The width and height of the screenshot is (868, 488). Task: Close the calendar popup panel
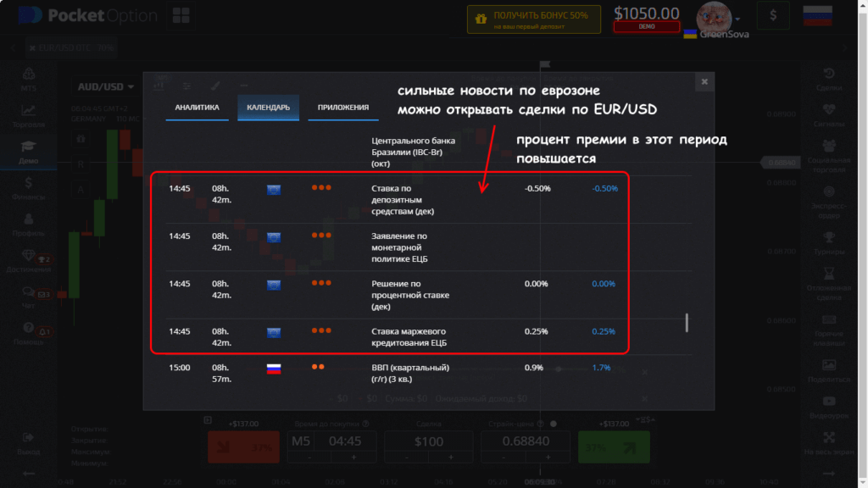point(704,81)
